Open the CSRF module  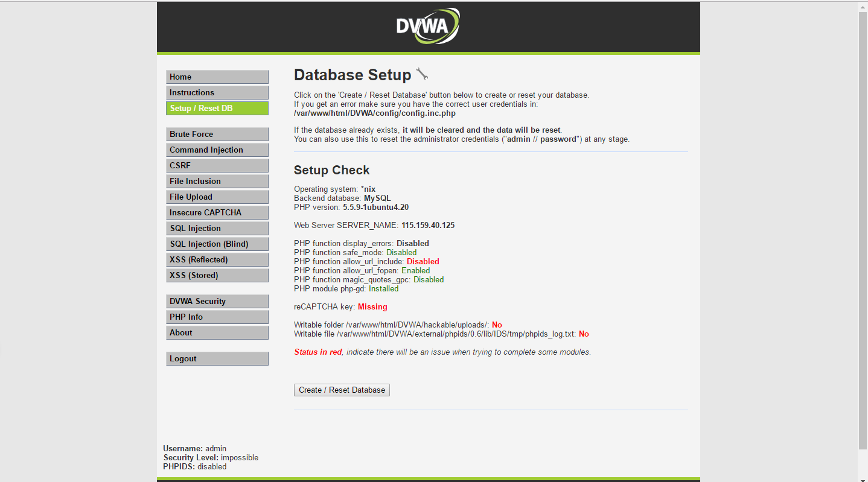coord(217,165)
